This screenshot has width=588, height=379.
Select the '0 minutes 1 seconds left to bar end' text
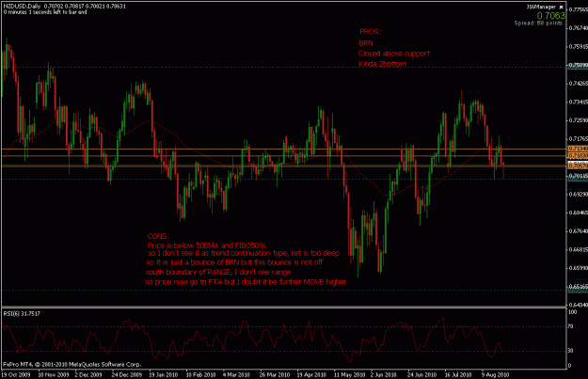coord(45,12)
